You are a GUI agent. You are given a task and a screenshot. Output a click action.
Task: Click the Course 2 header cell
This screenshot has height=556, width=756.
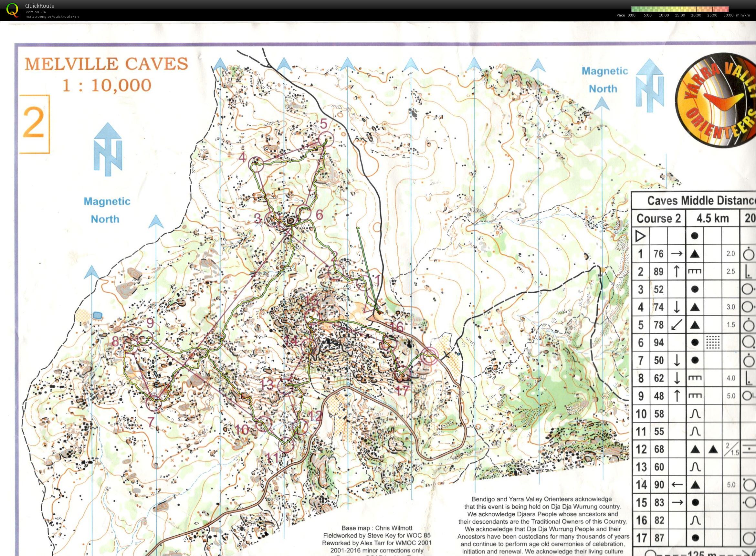(658, 218)
